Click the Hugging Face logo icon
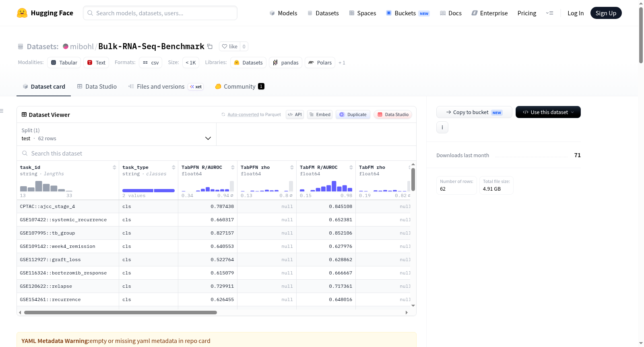This screenshot has width=644, height=347. pyautogui.click(x=22, y=13)
